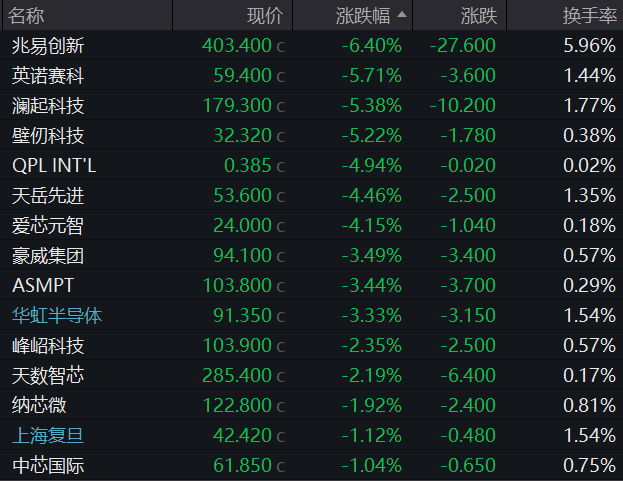Click 兆易创新 price value 403.400
This screenshot has height=481, width=623.
point(236,45)
